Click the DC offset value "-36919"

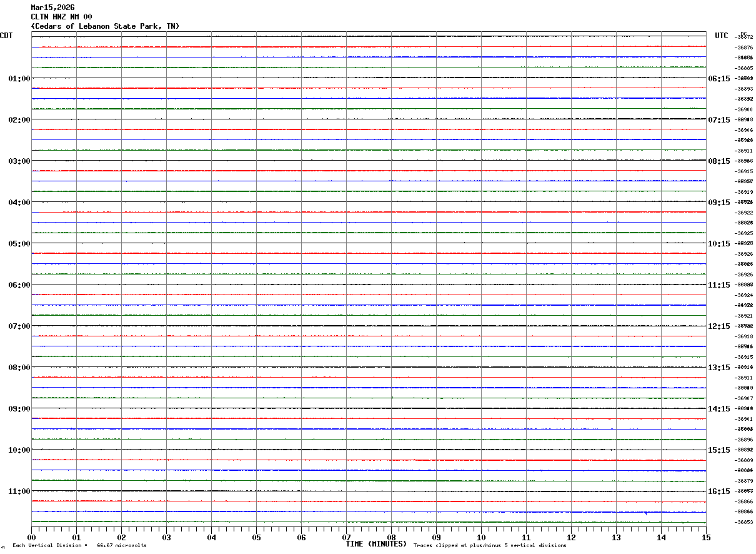pos(744,192)
